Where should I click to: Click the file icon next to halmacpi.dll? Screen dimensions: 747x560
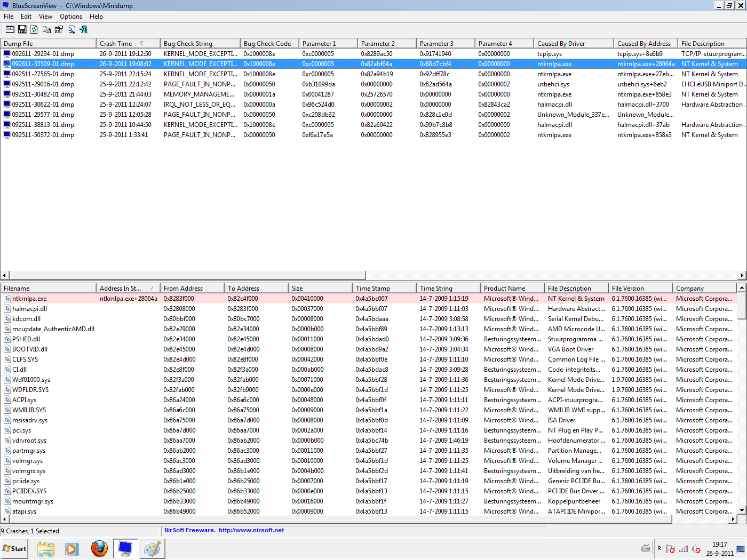(x=7, y=309)
